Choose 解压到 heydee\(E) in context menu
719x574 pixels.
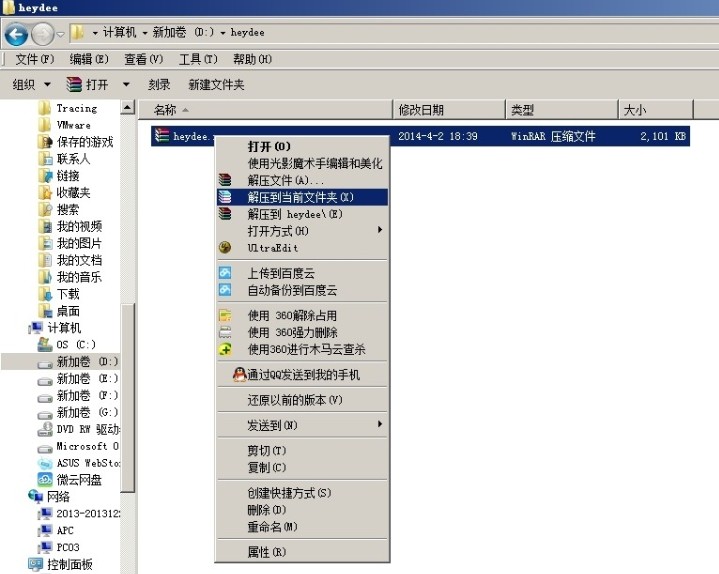coord(303,214)
